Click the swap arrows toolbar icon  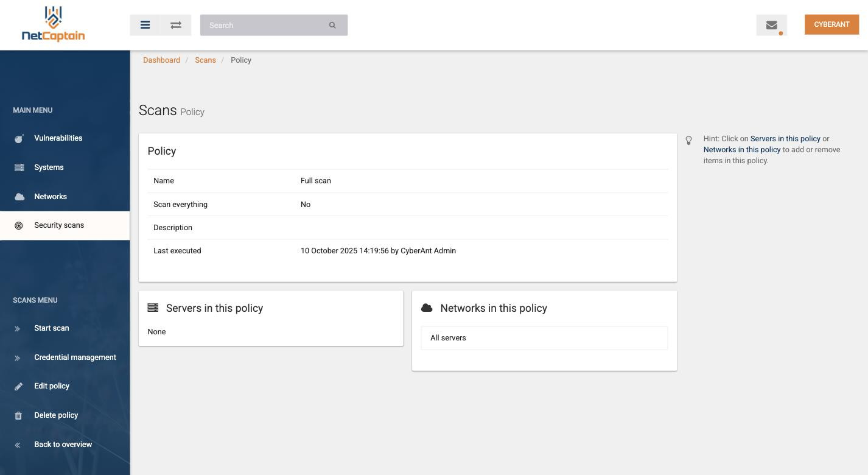click(176, 25)
